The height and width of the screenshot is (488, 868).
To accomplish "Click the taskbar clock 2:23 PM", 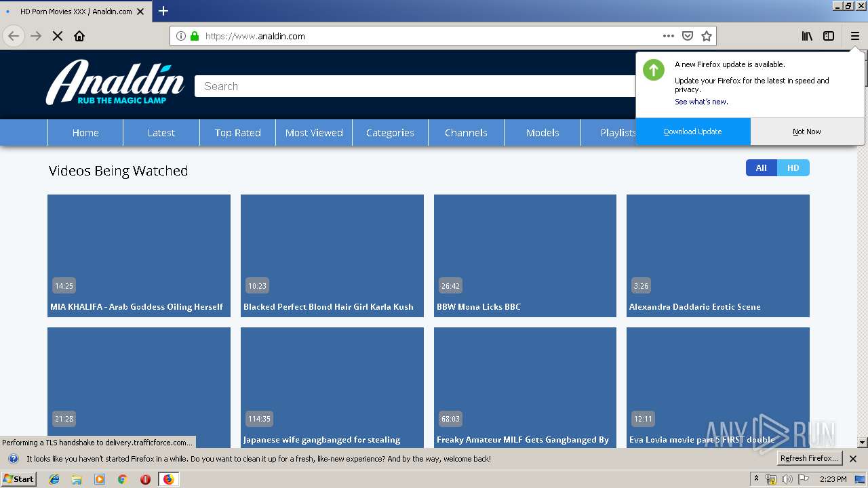I will (833, 479).
